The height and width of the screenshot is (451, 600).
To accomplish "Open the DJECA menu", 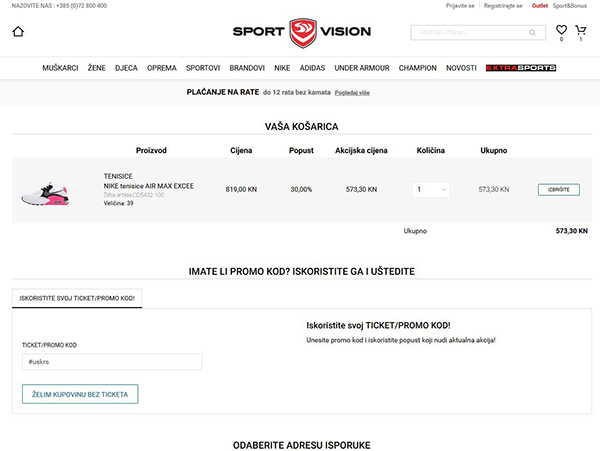I will (126, 68).
